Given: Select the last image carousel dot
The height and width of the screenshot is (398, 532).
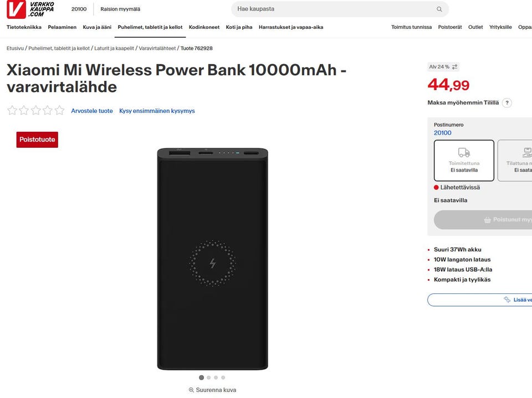Looking at the screenshot, I should pos(223,378).
